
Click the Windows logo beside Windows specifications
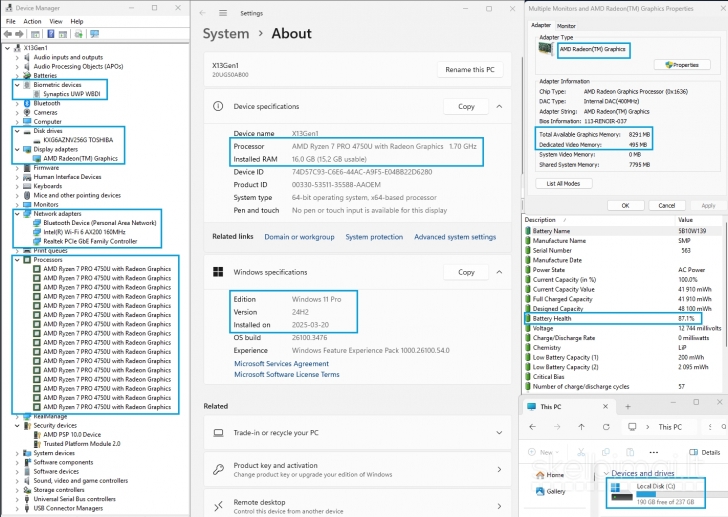pyautogui.click(x=218, y=272)
